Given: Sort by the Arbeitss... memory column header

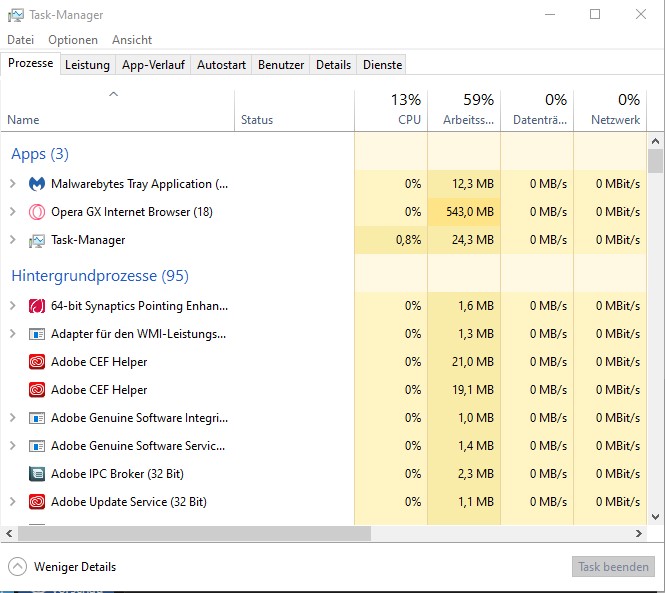Looking at the screenshot, I should 464,111.
